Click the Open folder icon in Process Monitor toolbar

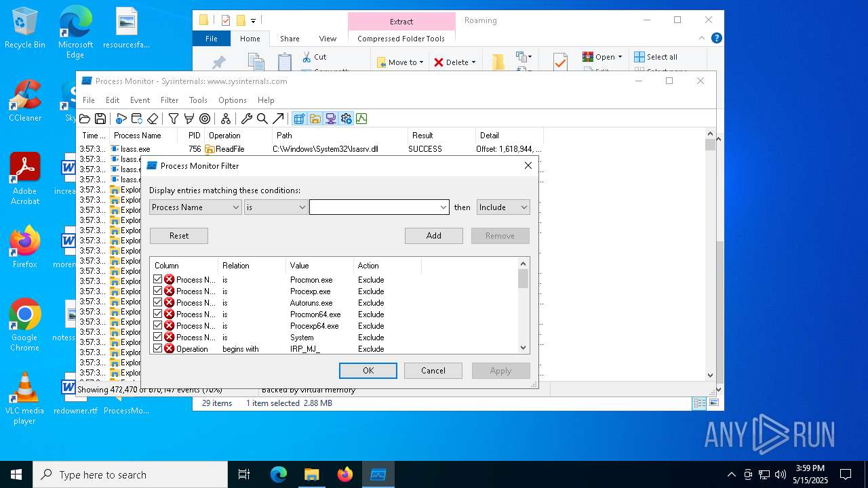85,119
